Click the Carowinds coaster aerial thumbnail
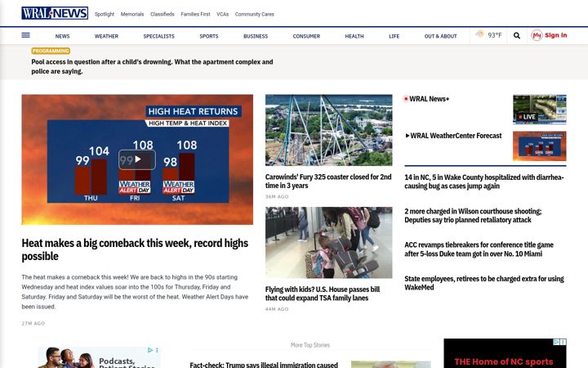The image size is (588, 368). coord(328,130)
